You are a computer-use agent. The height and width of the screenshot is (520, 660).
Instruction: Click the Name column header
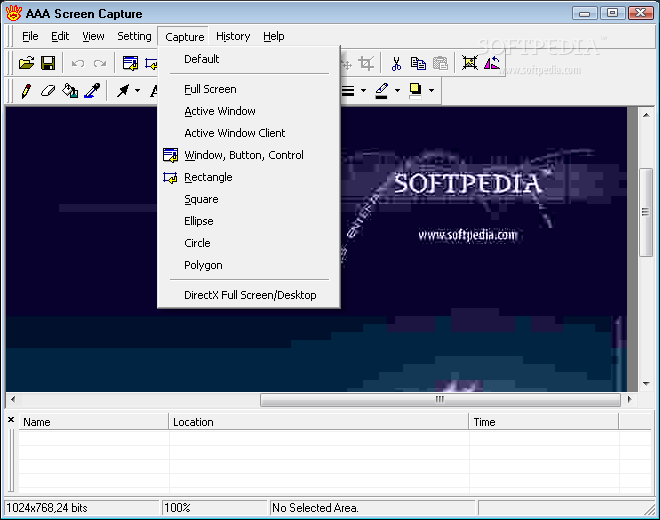[x=93, y=422]
